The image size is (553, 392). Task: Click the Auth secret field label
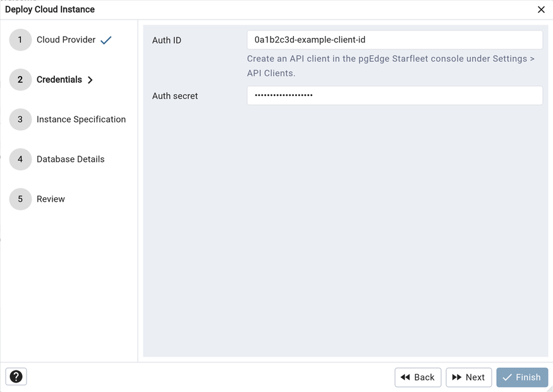pos(175,96)
